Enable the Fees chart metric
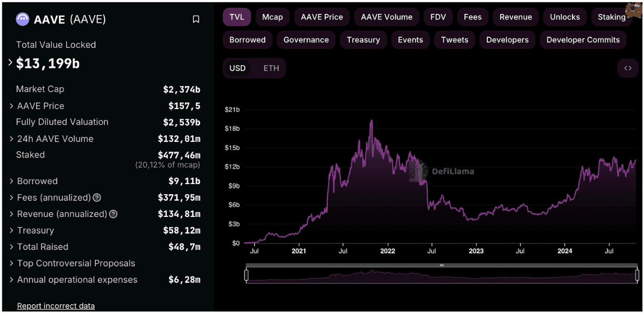The width and height of the screenshot is (644, 317). [473, 17]
